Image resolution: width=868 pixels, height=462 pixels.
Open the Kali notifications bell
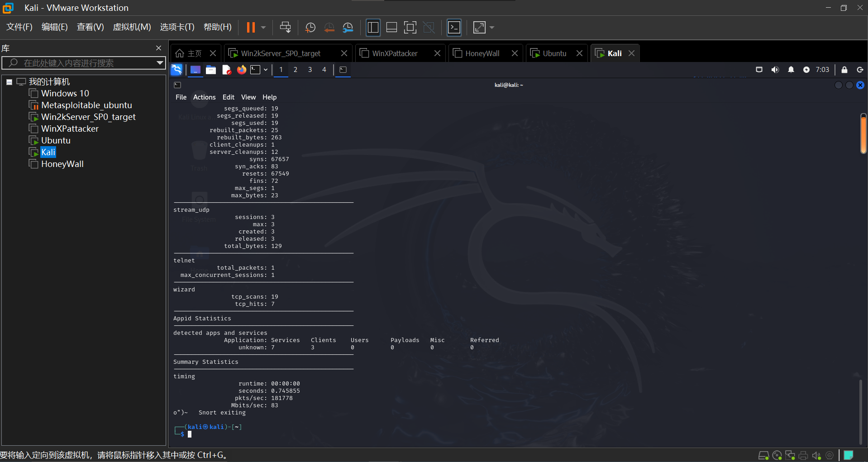tap(791, 70)
